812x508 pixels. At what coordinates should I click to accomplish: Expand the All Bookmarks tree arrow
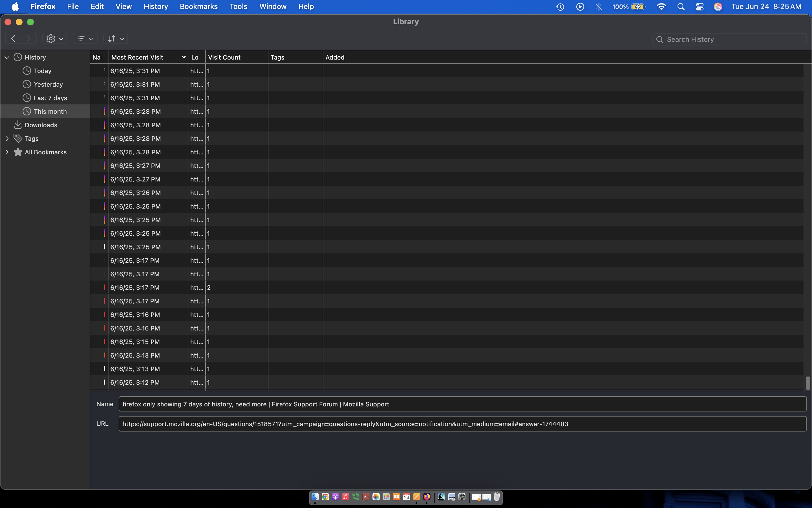click(7, 152)
